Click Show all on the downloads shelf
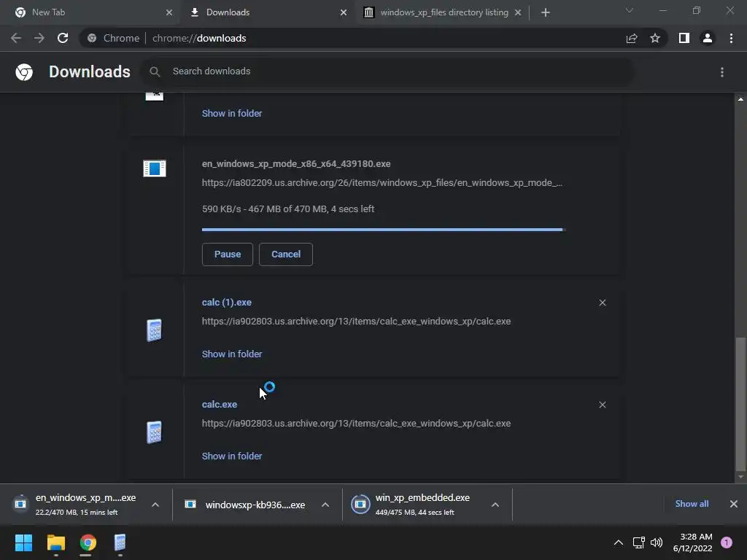747x560 pixels. click(x=692, y=504)
